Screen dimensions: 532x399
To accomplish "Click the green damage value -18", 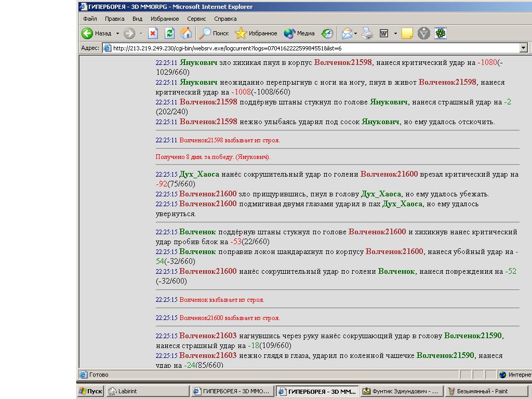I will (x=254, y=345).
